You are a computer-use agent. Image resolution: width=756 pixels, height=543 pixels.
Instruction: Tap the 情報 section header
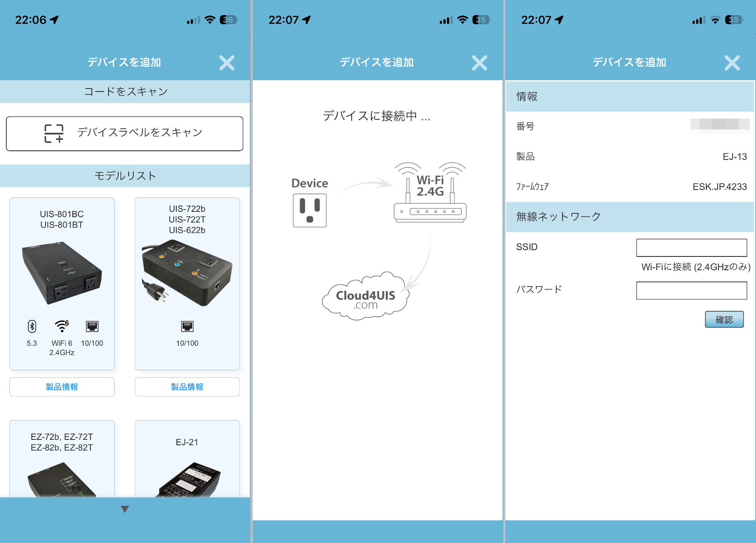tap(630, 96)
